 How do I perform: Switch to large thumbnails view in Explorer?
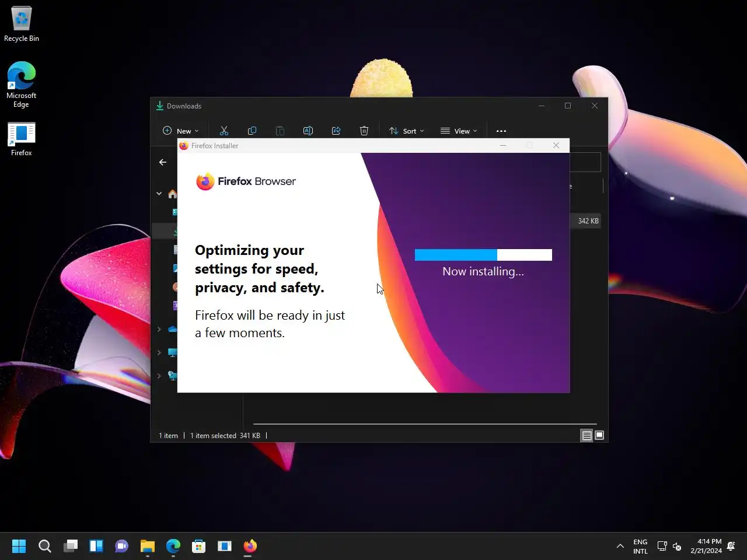point(599,435)
